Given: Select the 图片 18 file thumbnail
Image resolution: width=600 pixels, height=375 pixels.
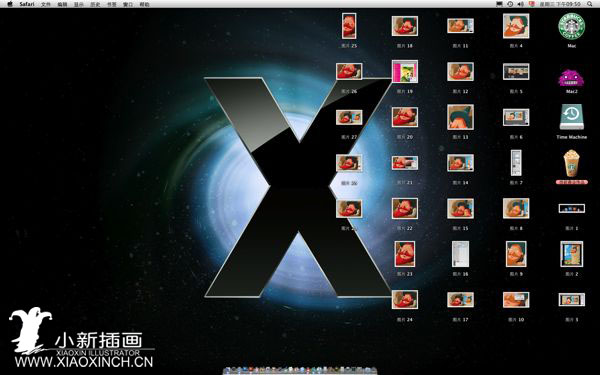Looking at the screenshot, I should click(405, 26).
